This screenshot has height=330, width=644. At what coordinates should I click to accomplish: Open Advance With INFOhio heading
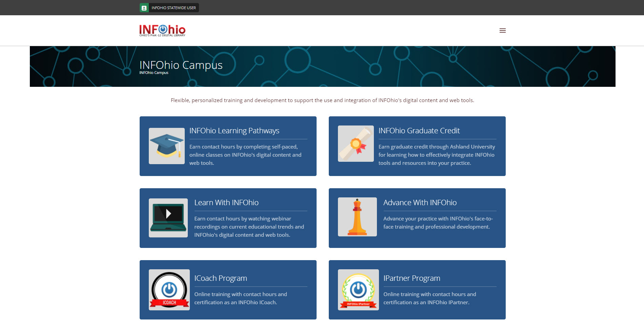coord(420,202)
